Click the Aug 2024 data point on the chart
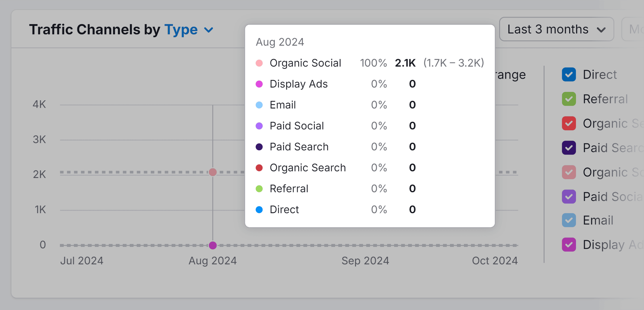Screen dimensions: 644x310 (213, 173)
